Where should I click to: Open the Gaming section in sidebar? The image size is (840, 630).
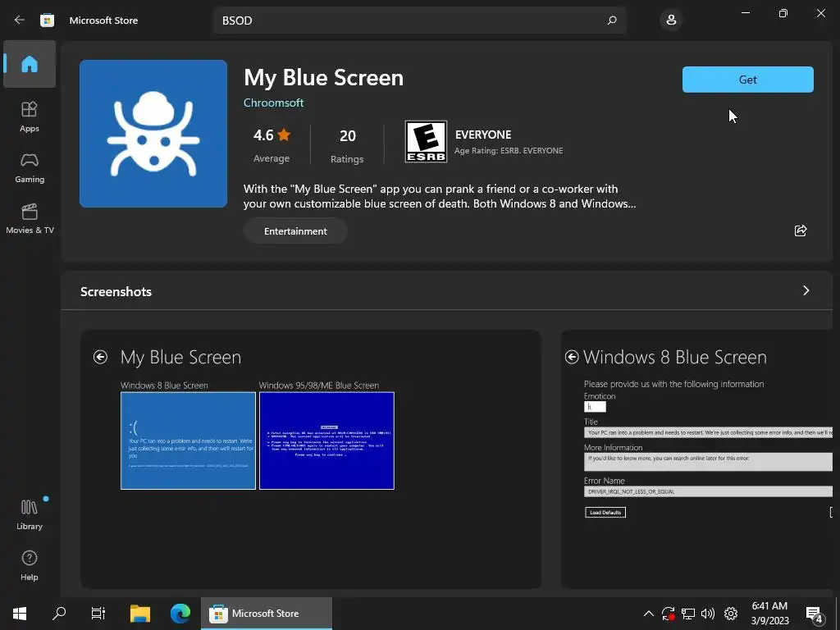(x=30, y=167)
